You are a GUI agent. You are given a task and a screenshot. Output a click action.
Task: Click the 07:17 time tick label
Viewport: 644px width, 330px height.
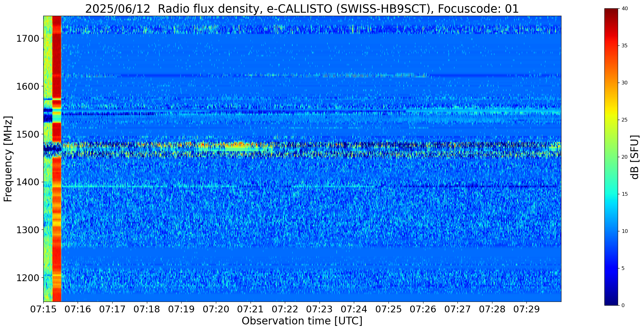pyautogui.click(x=112, y=309)
